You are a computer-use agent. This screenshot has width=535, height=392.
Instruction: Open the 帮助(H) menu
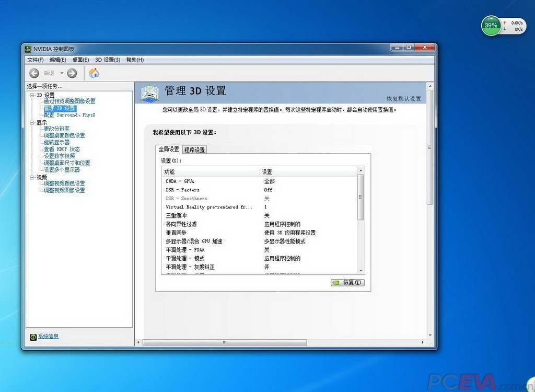tap(135, 60)
